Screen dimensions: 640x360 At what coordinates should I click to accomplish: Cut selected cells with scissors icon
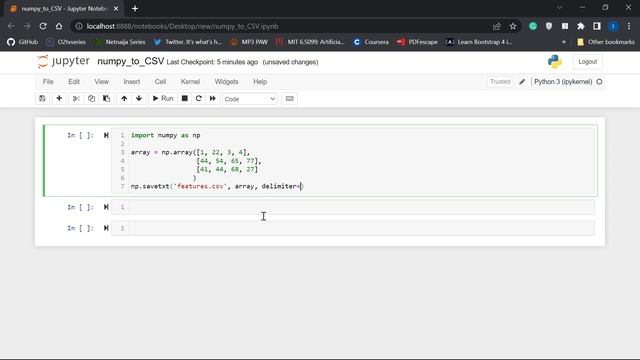[x=76, y=98]
